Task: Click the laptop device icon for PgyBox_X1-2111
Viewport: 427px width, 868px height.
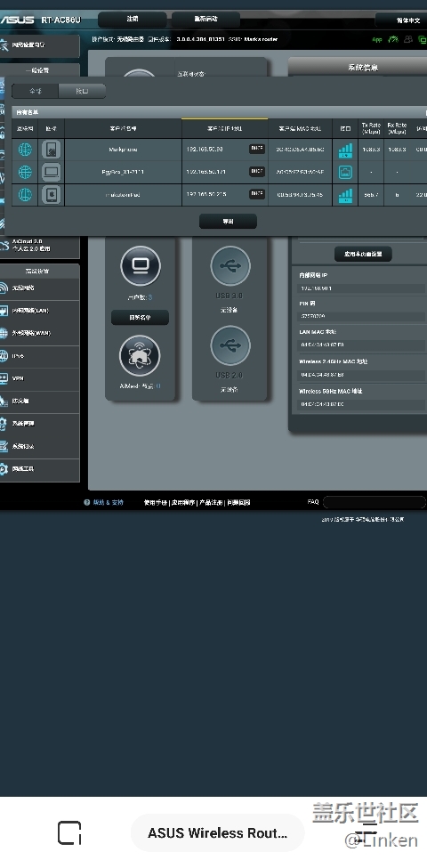Action: pos(52,172)
